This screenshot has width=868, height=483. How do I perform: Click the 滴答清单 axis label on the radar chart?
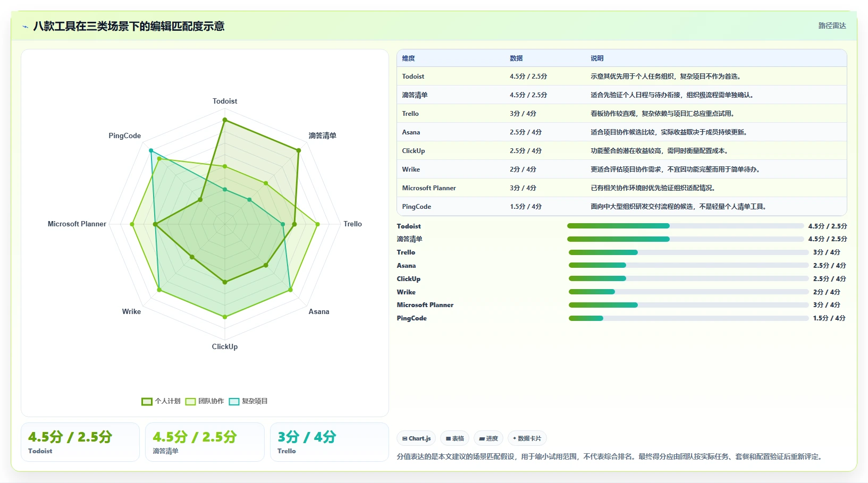(x=322, y=135)
